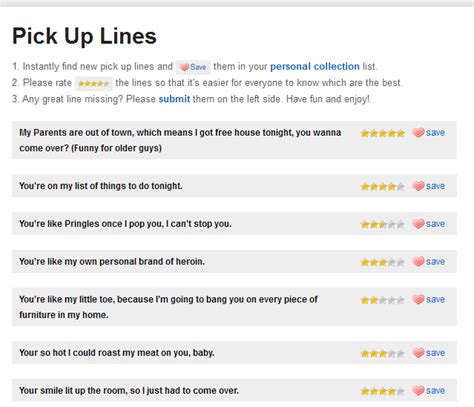Click the submit link in instructions
Viewport: 474px width, 407px height.
pos(174,99)
